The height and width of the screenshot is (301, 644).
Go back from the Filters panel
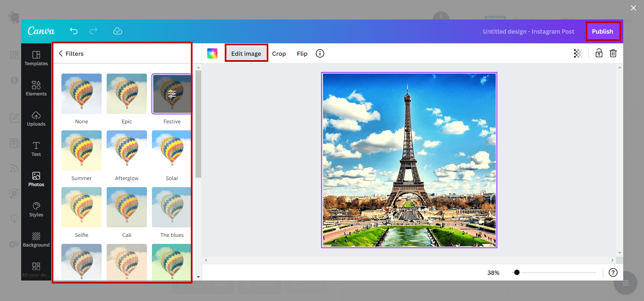point(61,53)
